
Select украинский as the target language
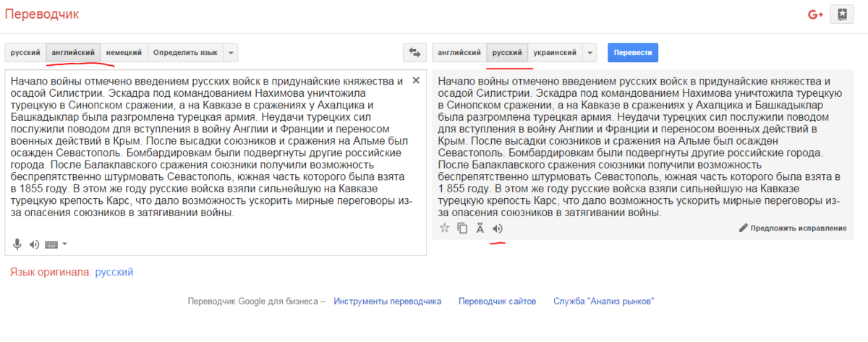coord(555,53)
